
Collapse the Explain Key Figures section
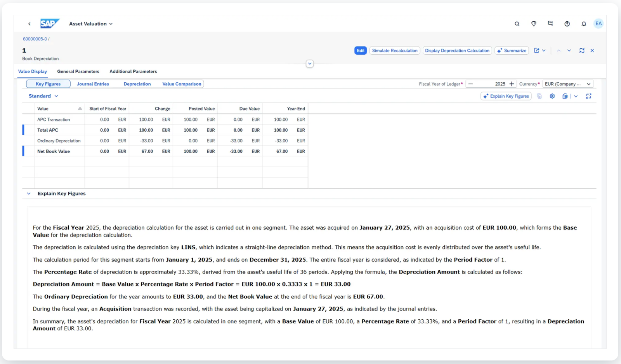[x=29, y=194]
